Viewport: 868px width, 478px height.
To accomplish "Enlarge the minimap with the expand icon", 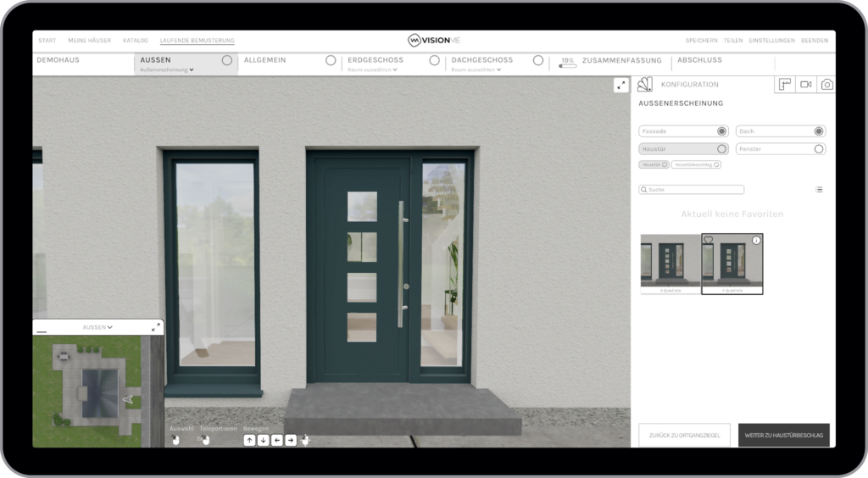I will [156, 327].
